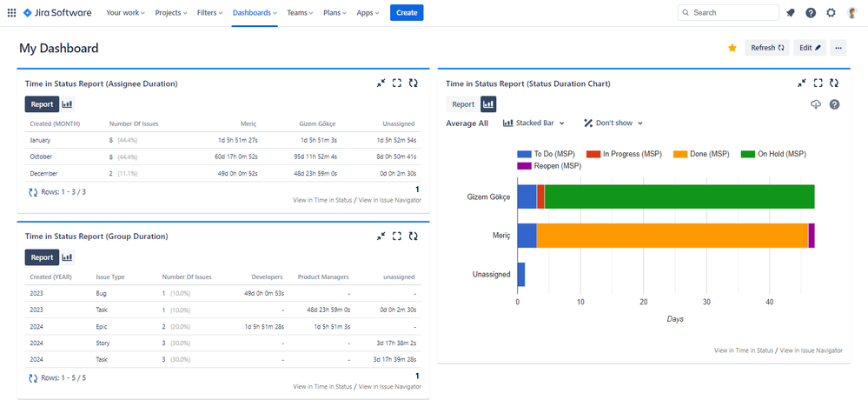Open the help question mark icon
Image resolution: width=868 pixels, height=400 pixels.
[811, 13]
